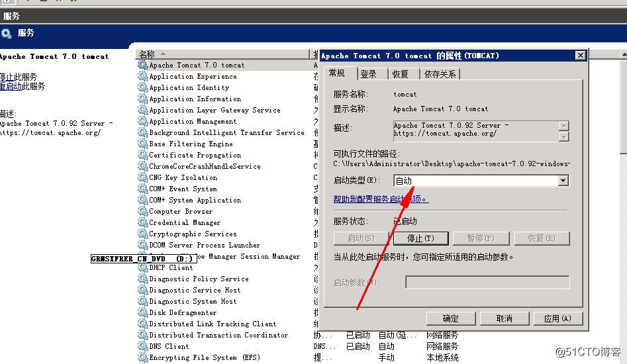627x364 pixels.
Task: Click gear icon beside Application Information
Action: [x=143, y=99]
